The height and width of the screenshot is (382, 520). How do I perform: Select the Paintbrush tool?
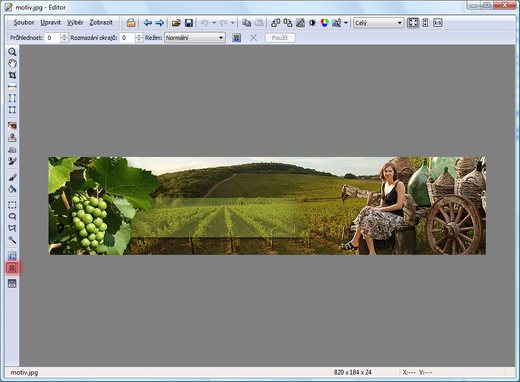pos(12,177)
